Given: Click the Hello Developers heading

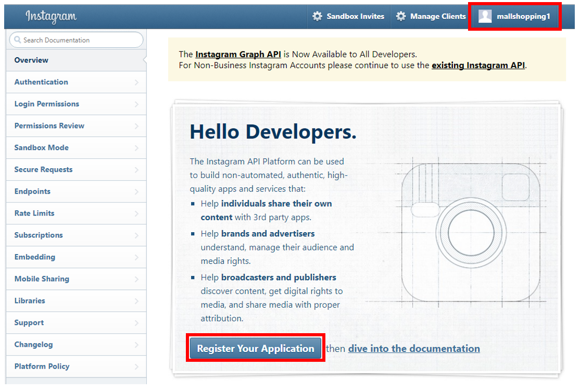Looking at the screenshot, I should coord(273,132).
